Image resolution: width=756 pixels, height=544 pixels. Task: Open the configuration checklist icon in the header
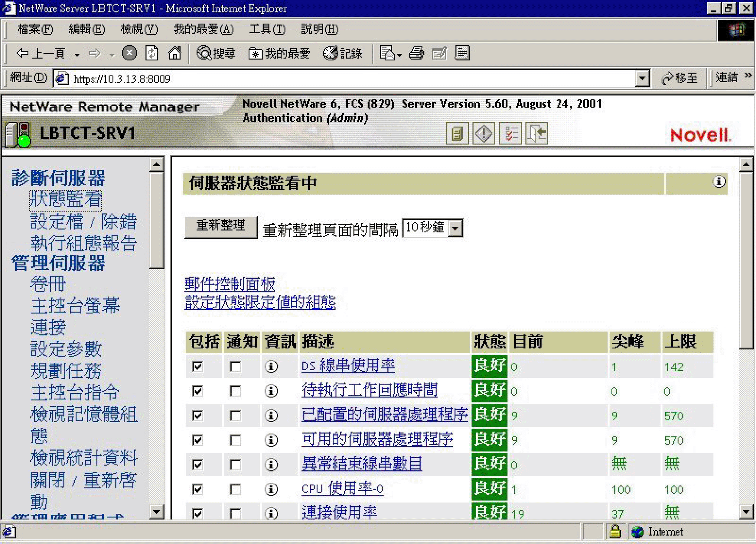[510, 133]
